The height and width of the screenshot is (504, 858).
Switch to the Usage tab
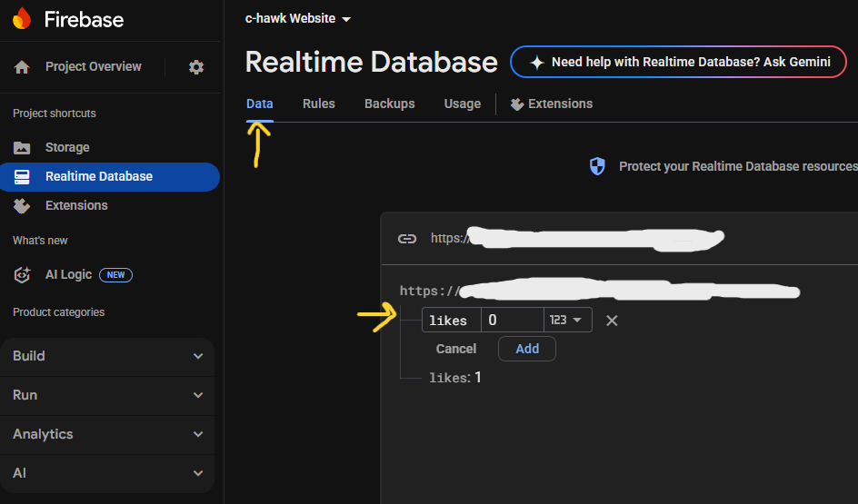pos(463,104)
